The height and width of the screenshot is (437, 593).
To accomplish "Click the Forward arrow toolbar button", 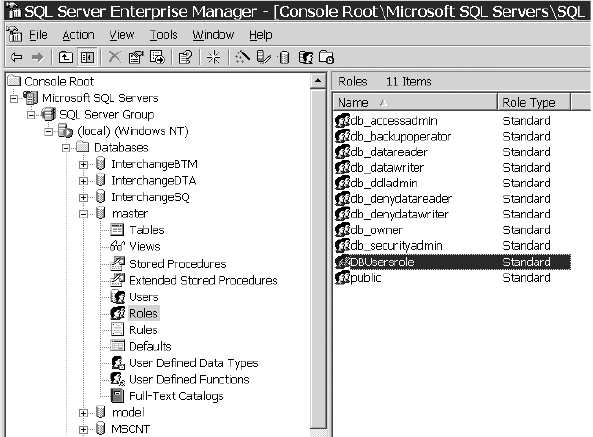I will pos(37,57).
